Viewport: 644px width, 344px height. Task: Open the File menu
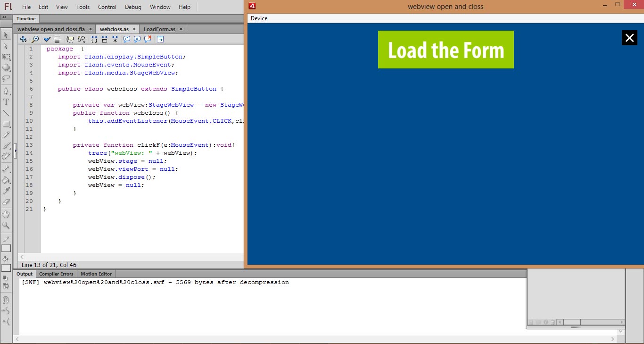pos(26,7)
